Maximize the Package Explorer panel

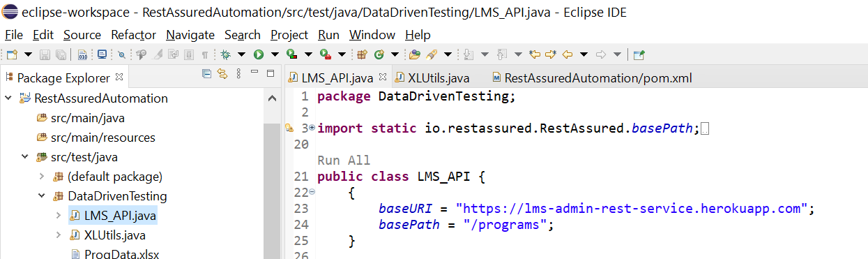pyautogui.click(x=271, y=73)
